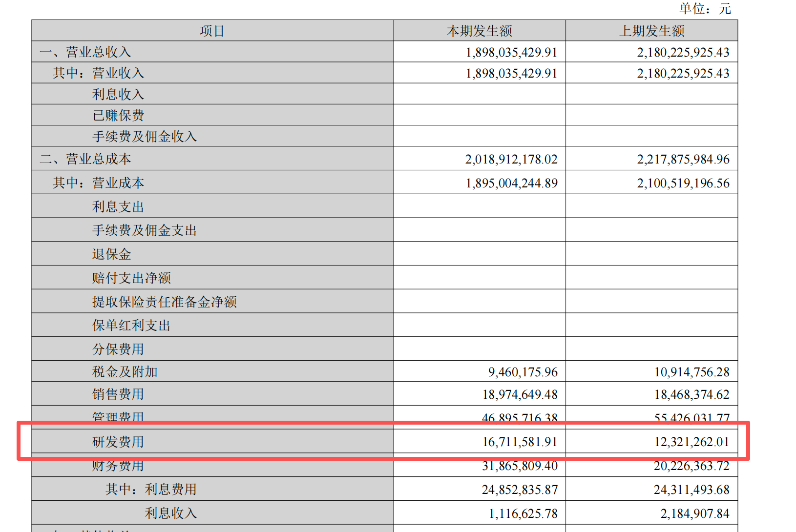The height and width of the screenshot is (532, 796).
Task: Click 上期发生额 value in 一、营业总收入 row
Action: (x=683, y=52)
